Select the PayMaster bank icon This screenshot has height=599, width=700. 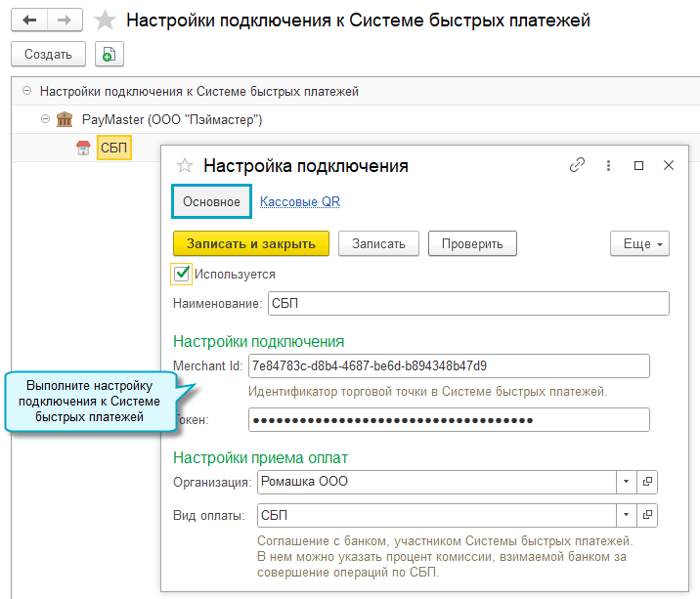click(65, 119)
